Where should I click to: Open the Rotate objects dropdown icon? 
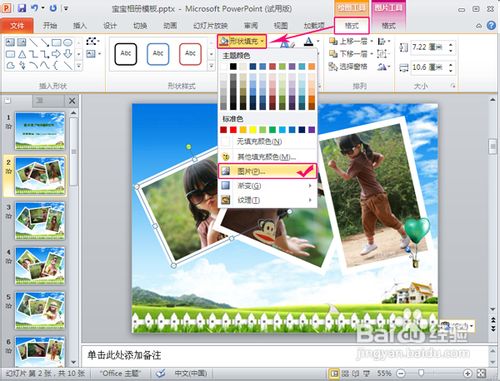(383, 67)
